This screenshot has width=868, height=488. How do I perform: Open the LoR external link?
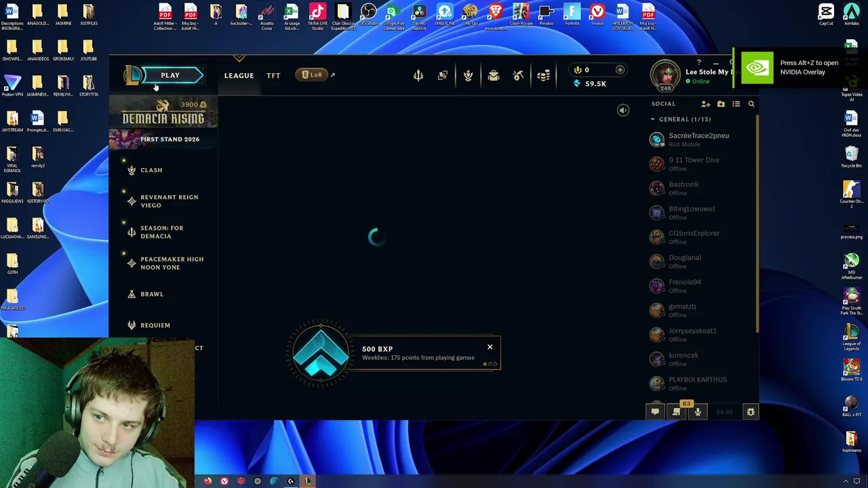315,75
